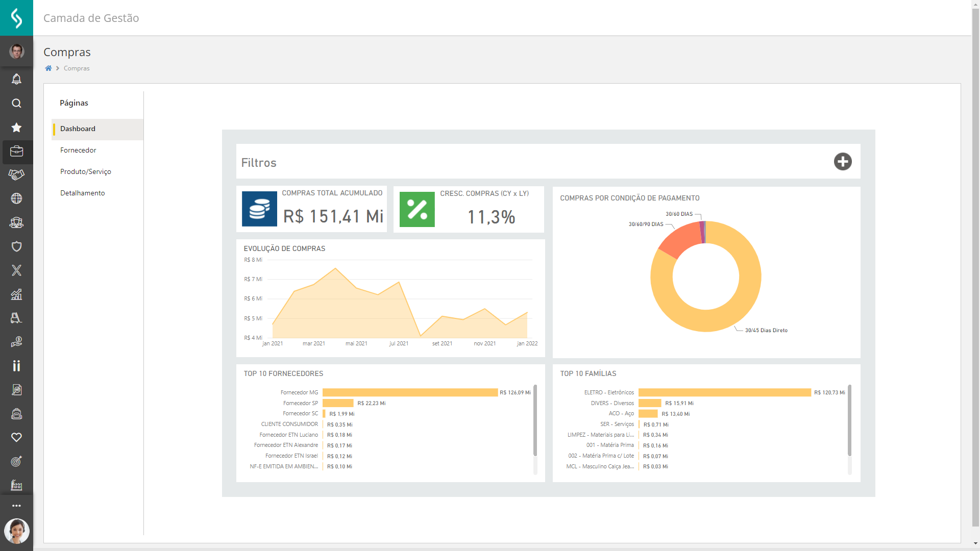Screen dimensions: 980x551
Task: Open favorites star icon
Action: (x=16, y=128)
